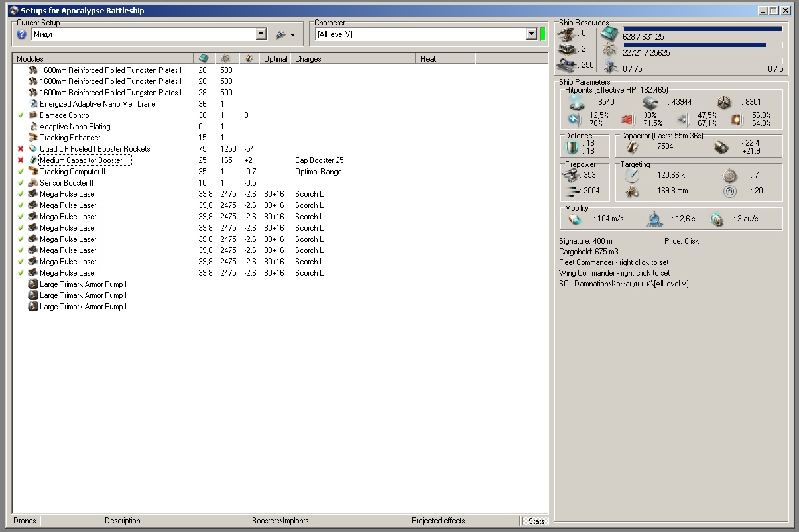The width and height of the screenshot is (799, 532).
Task: Toggle the Tracking Computer II active checkmark
Action: [x=21, y=172]
